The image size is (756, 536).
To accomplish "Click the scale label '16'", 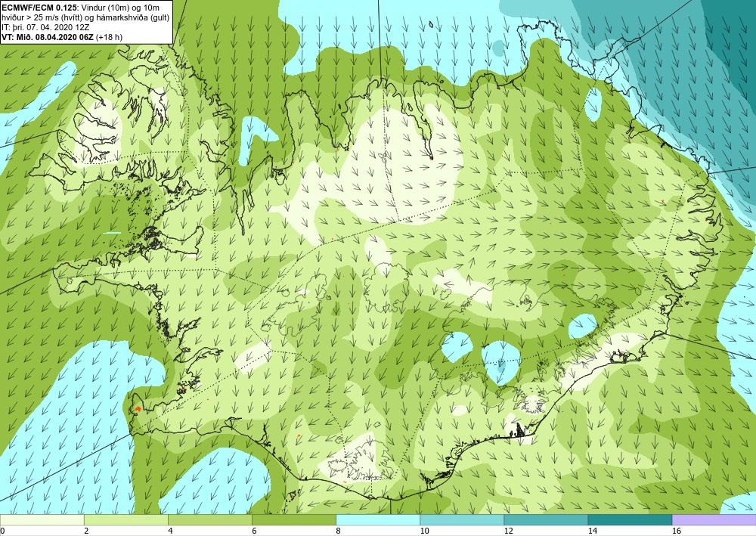I will 677,531.
